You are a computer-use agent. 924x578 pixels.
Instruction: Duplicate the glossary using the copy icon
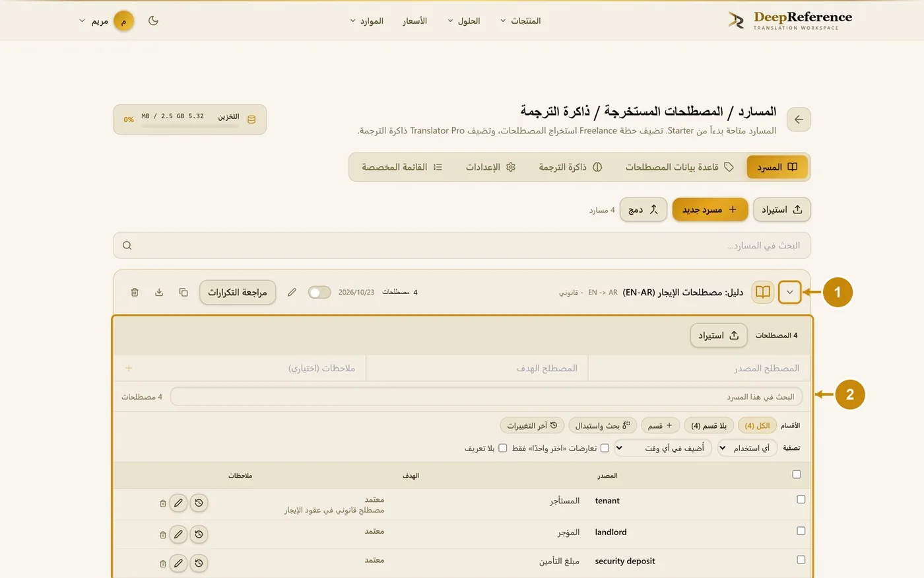point(183,292)
